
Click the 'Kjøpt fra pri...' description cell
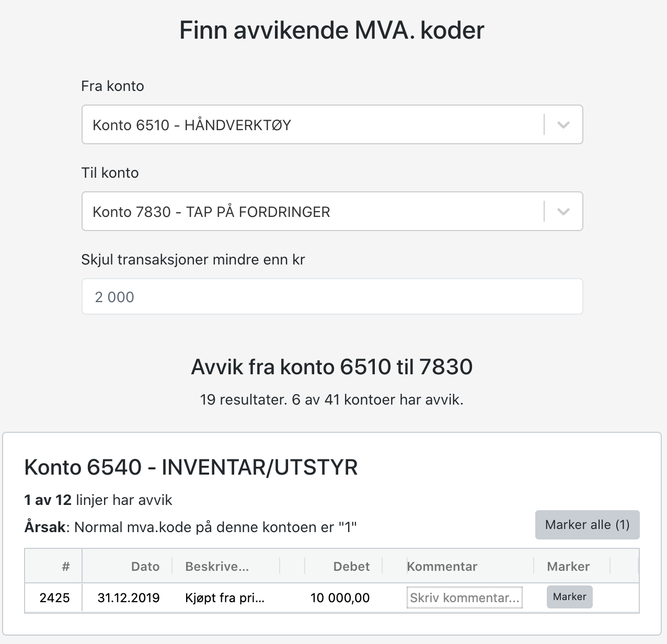tap(225, 598)
